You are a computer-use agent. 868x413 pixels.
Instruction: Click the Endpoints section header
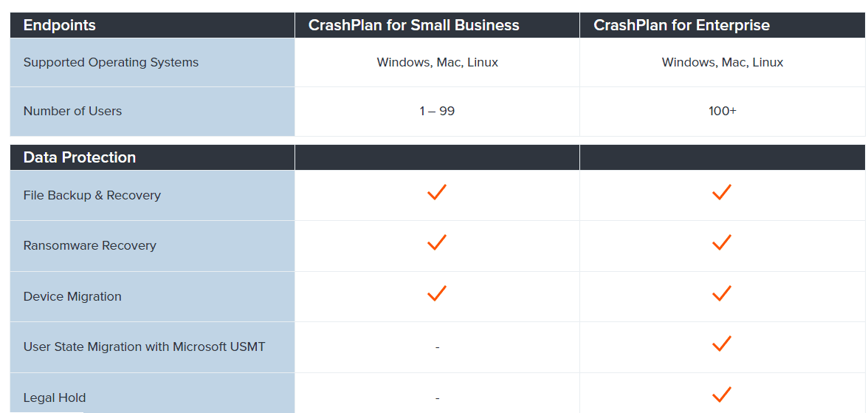[x=60, y=25]
